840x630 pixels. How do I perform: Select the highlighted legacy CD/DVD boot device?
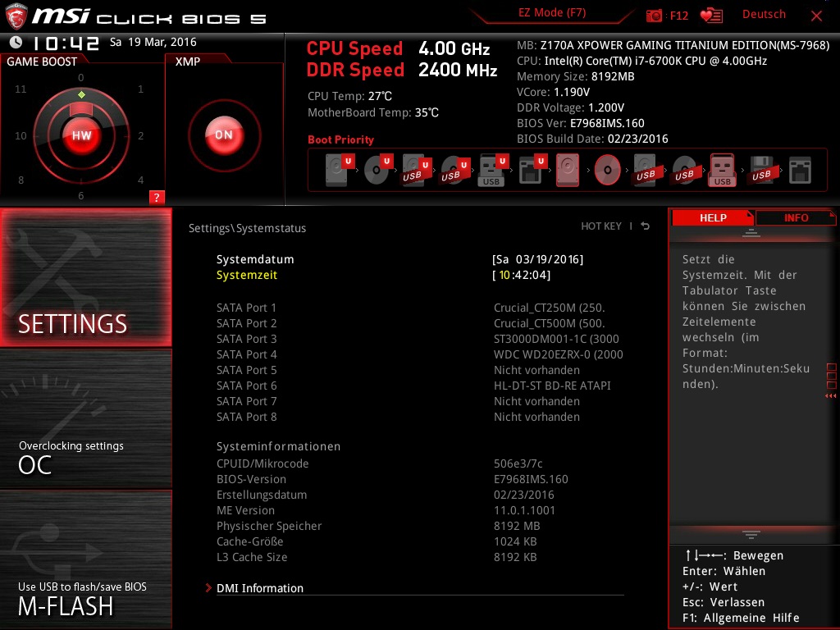(x=607, y=170)
